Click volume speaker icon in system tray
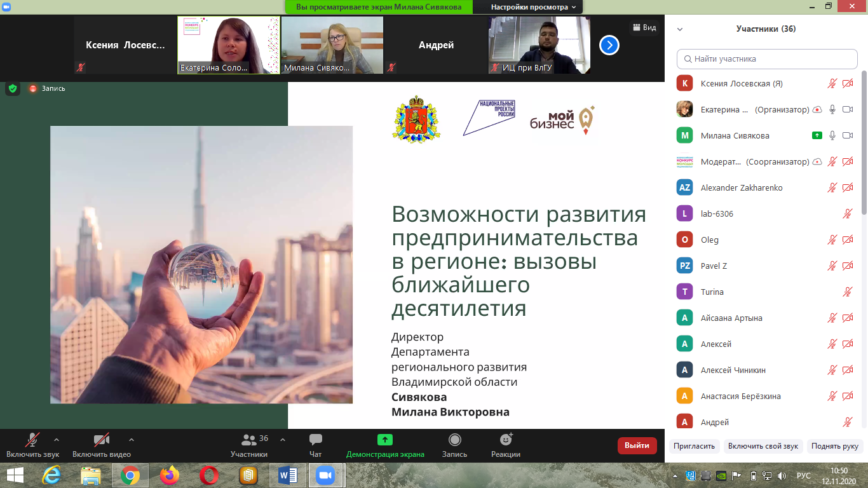868x488 pixels. coord(782,475)
